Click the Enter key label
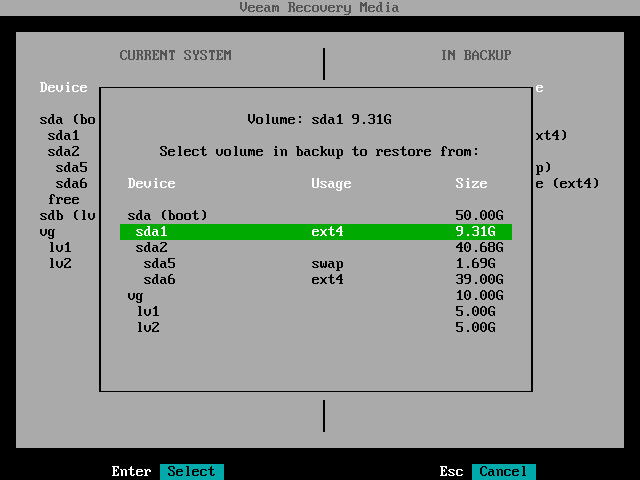Image resolution: width=640 pixels, height=480 pixels. coord(131,471)
